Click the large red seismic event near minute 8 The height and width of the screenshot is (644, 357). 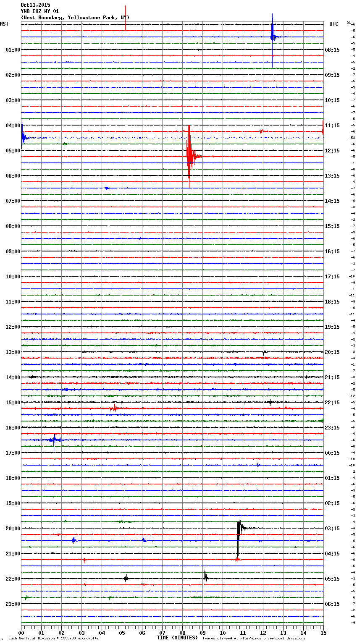click(x=190, y=156)
